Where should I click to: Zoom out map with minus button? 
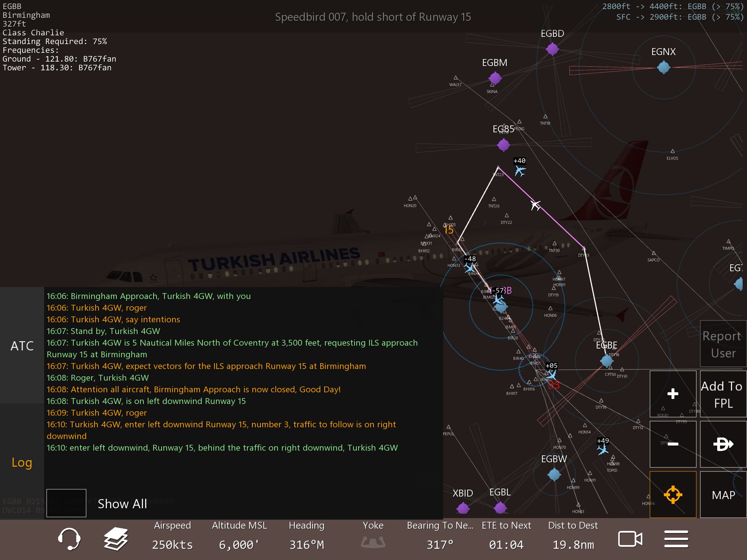[673, 444]
